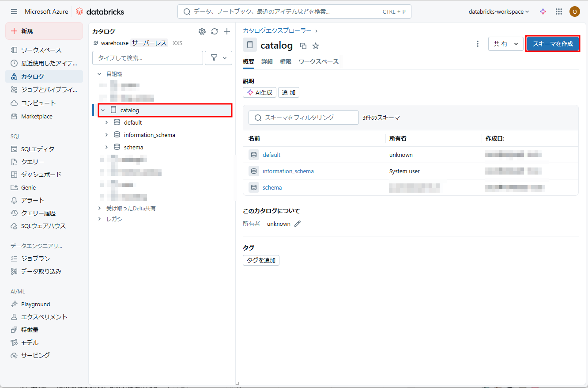Open the three-dot kebab menu
The image size is (588, 388).
[477, 44]
